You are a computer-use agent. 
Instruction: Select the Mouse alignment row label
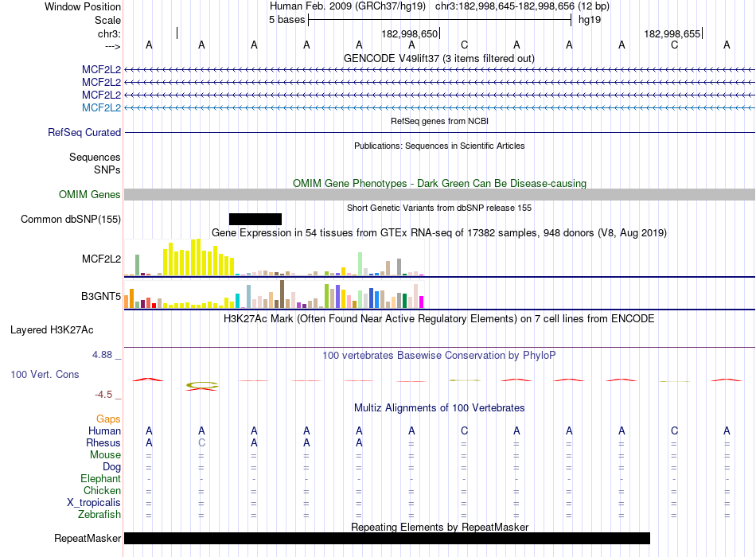click(x=105, y=455)
